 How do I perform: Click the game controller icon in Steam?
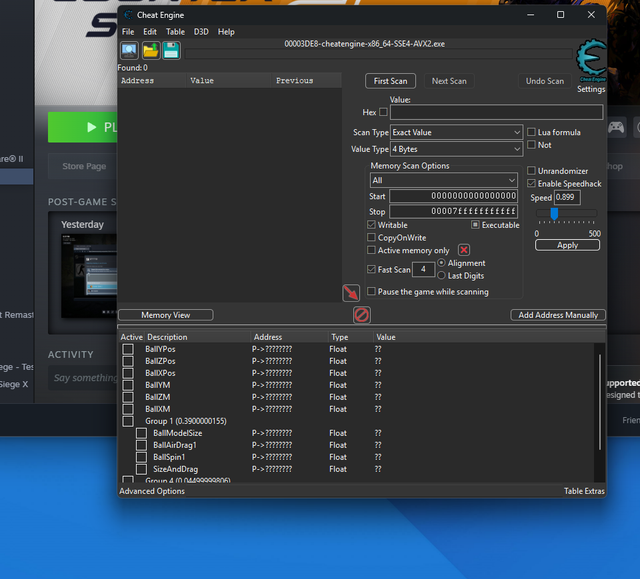(616, 127)
